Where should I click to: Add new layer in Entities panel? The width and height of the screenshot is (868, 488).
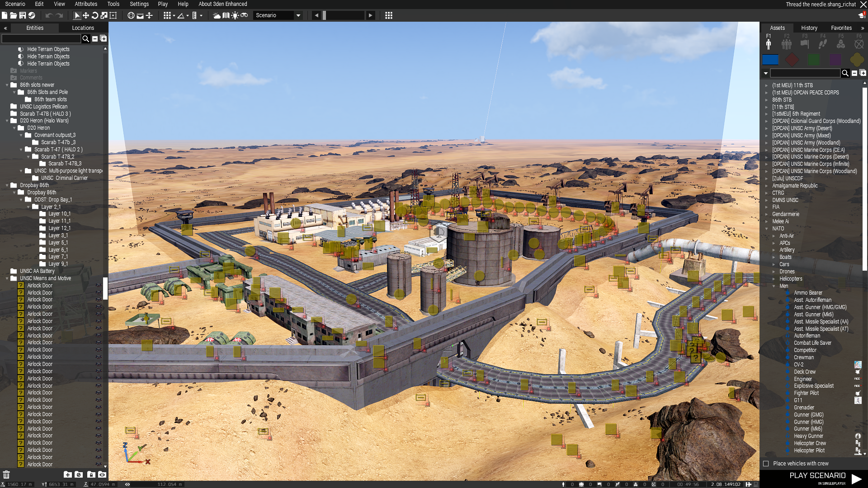pos(67,474)
